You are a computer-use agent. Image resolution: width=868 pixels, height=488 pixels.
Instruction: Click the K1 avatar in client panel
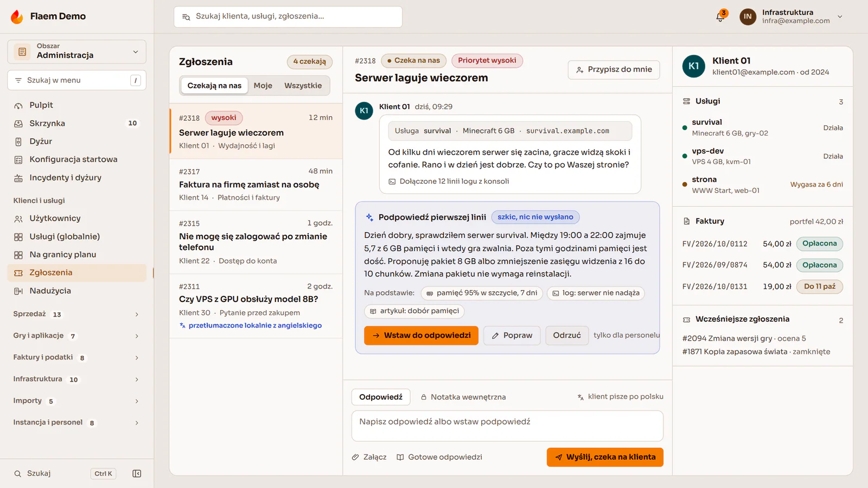click(693, 66)
